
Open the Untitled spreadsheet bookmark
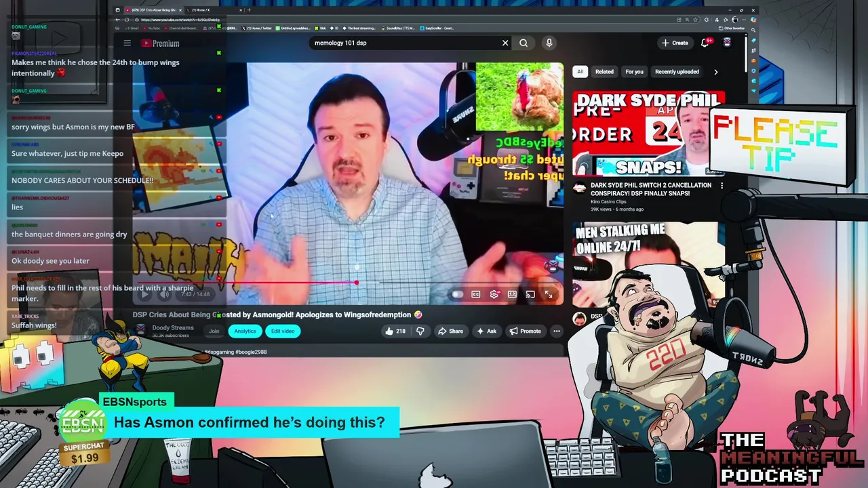click(293, 28)
